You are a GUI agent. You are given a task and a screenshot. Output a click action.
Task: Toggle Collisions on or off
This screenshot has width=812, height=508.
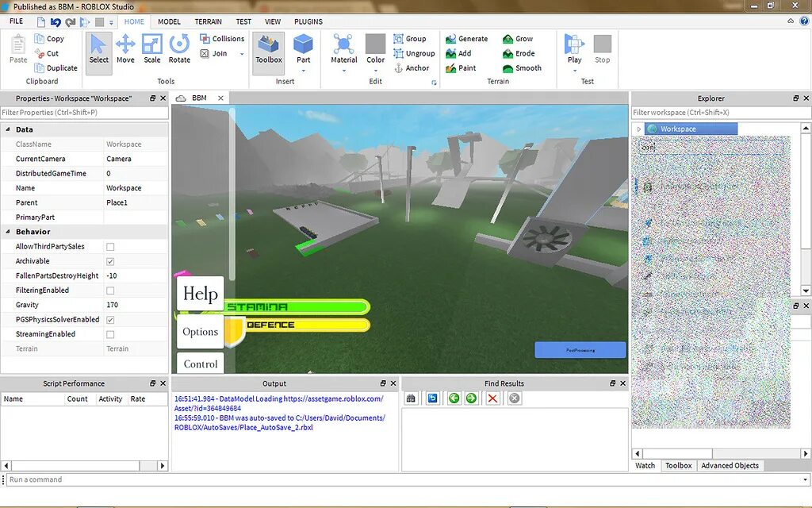pyautogui.click(x=222, y=39)
